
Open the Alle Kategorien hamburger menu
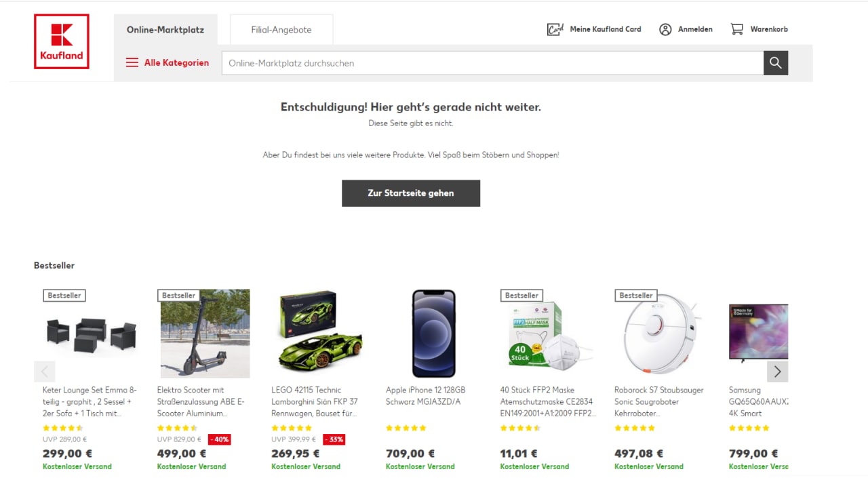pyautogui.click(x=132, y=62)
